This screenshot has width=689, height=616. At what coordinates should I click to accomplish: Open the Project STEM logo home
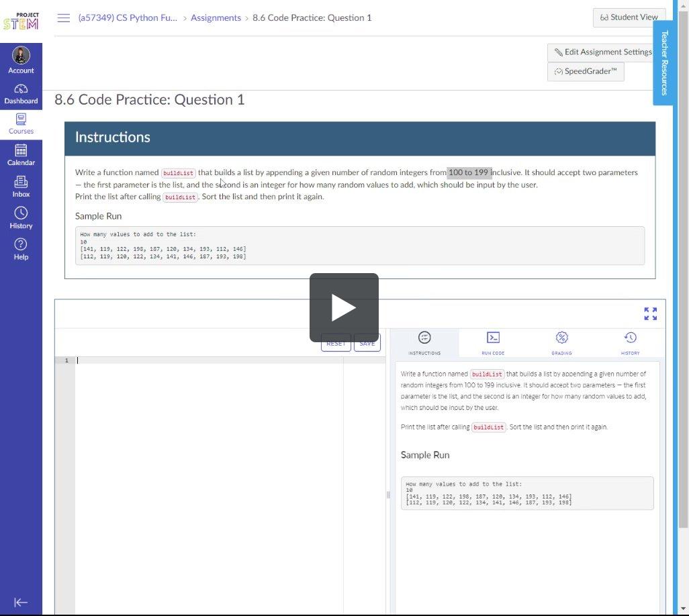[x=21, y=21]
